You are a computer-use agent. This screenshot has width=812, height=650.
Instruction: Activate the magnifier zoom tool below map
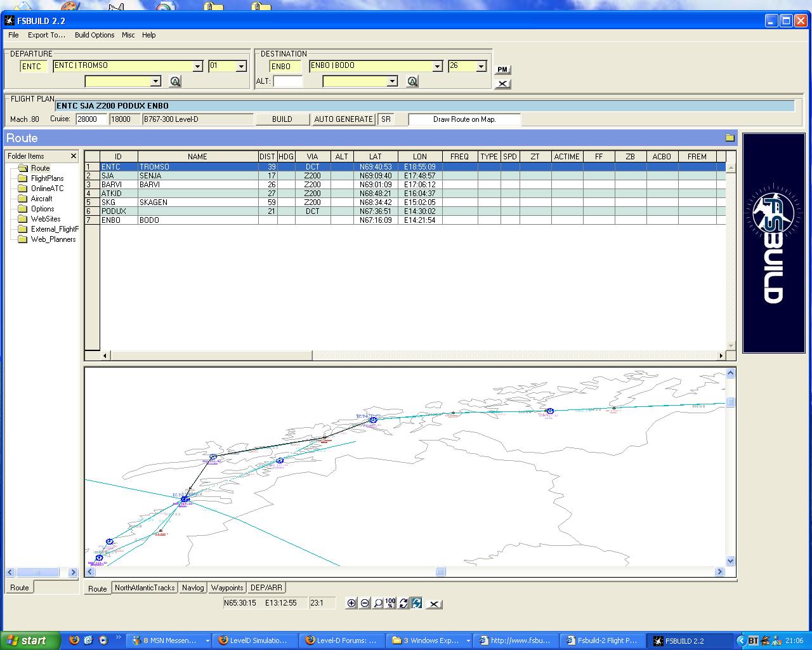[x=378, y=603]
